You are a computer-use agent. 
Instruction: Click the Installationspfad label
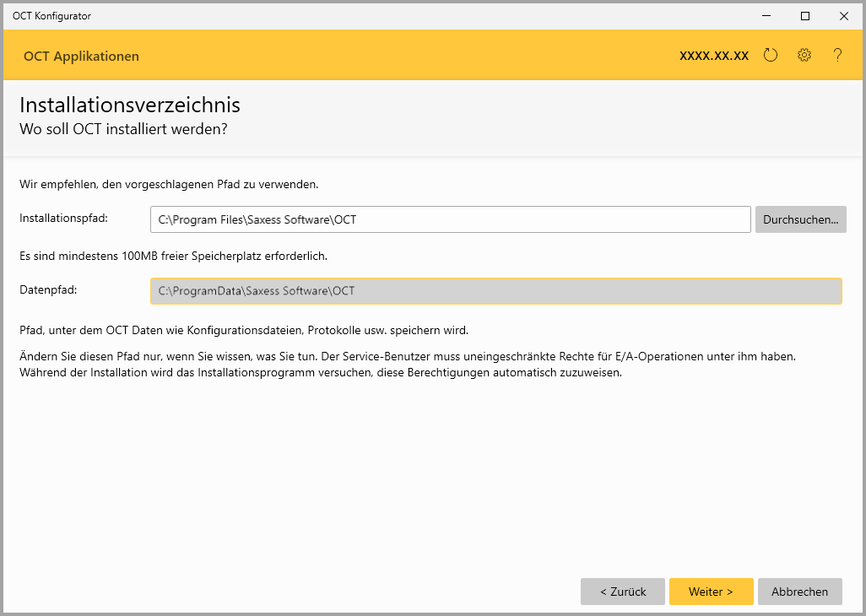63,219
